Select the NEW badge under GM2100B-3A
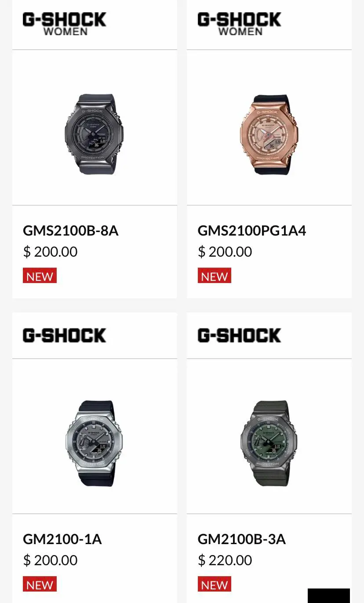 (214, 584)
